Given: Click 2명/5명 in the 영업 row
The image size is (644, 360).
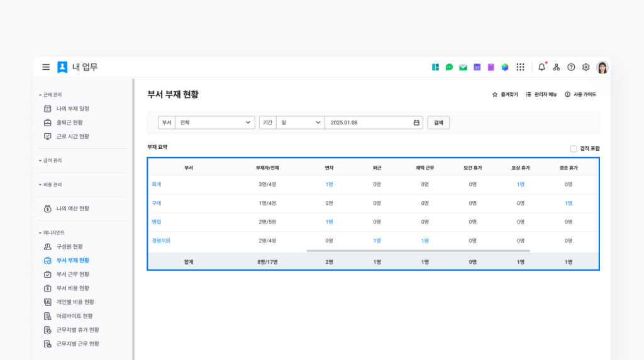Looking at the screenshot, I should 267,222.
